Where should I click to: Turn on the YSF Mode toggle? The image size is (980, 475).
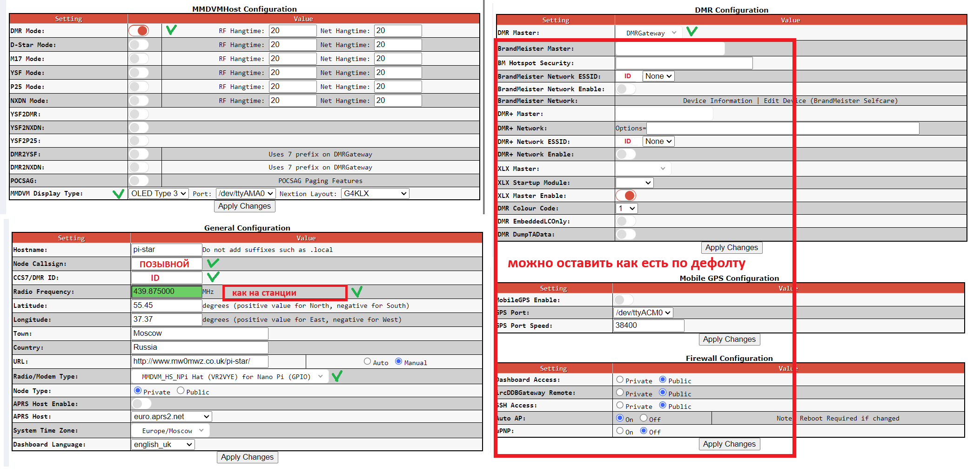coord(139,73)
